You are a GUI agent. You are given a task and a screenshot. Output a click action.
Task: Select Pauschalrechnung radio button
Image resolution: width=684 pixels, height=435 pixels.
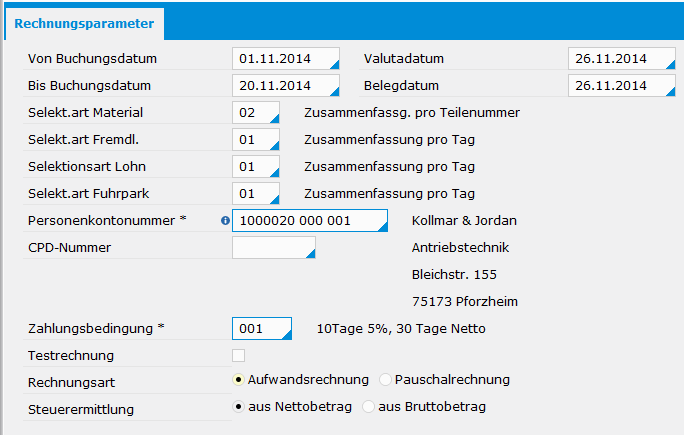(385, 380)
